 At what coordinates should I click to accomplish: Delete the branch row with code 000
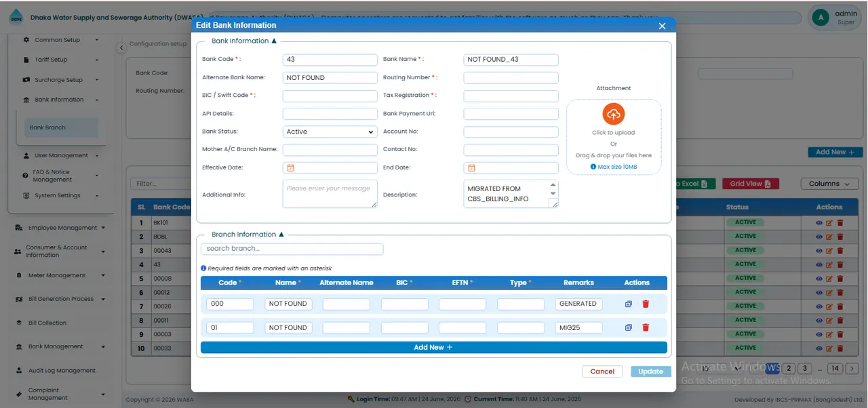(646, 304)
